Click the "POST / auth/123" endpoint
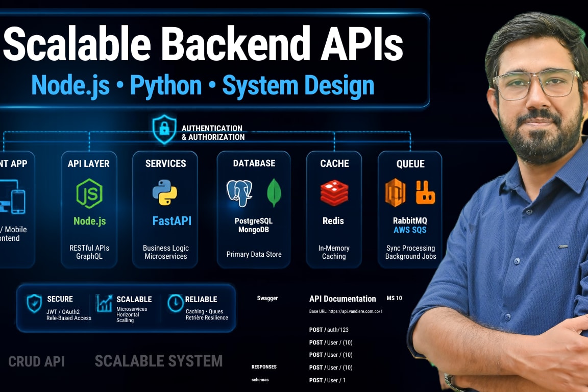 pyautogui.click(x=329, y=330)
